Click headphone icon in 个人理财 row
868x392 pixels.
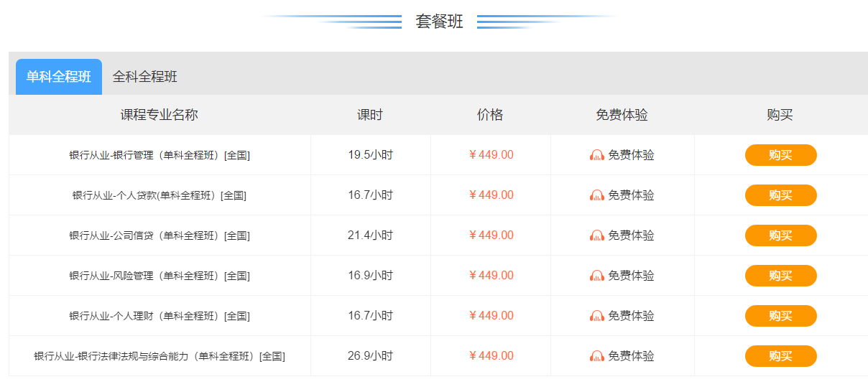point(597,316)
